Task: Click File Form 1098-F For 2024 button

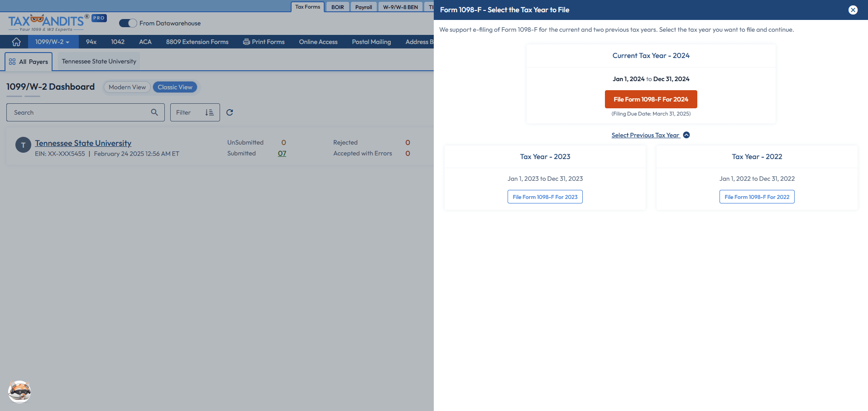Action: click(x=651, y=99)
